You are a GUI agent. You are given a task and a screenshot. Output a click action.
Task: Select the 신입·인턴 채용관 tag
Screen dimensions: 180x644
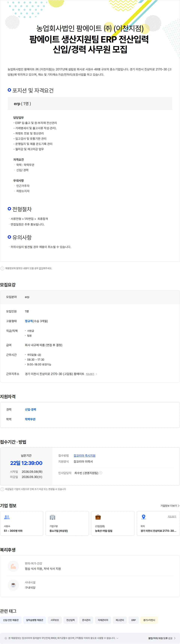pos(11,620)
